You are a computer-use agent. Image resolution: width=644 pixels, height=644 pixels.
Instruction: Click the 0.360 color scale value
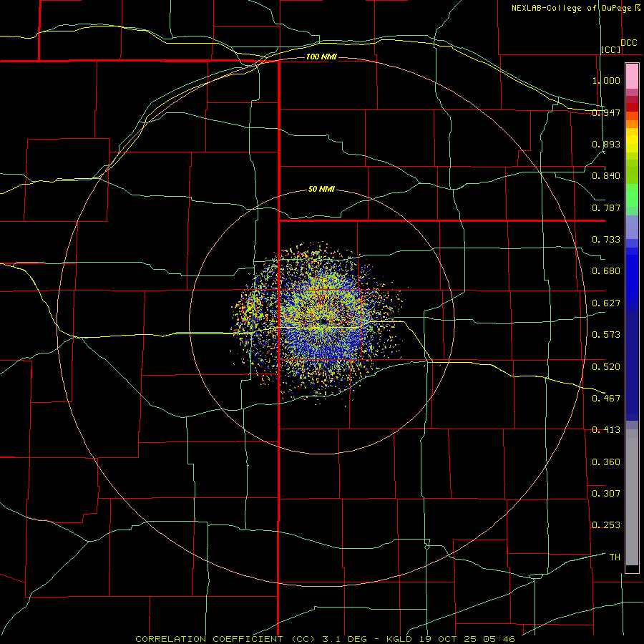coord(606,462)
